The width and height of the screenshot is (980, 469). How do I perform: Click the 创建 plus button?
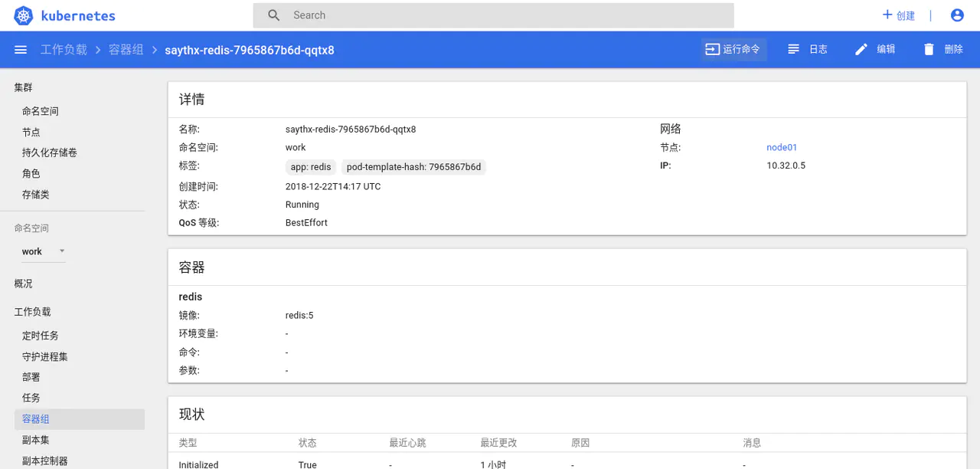point(899,15)
